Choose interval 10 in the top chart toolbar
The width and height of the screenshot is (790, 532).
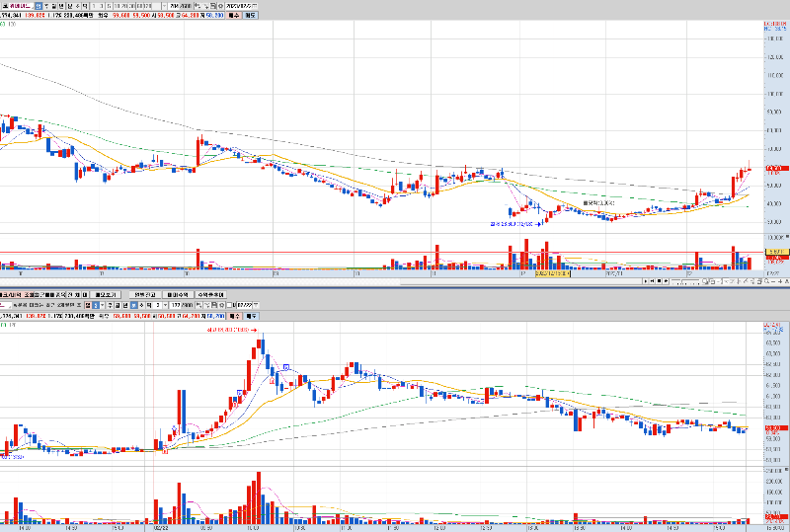[117, 6]
